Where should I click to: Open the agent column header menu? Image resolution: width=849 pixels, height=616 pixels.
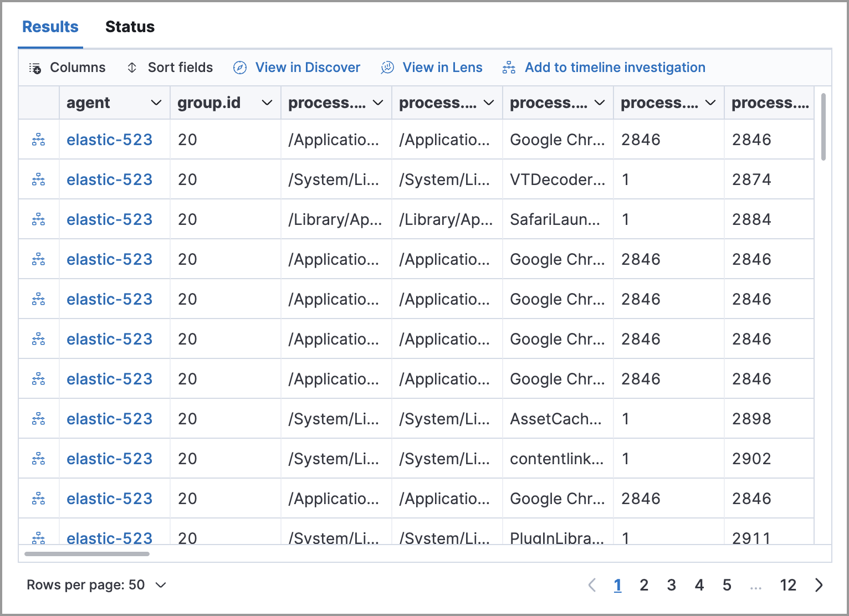[x=156, y=102]
